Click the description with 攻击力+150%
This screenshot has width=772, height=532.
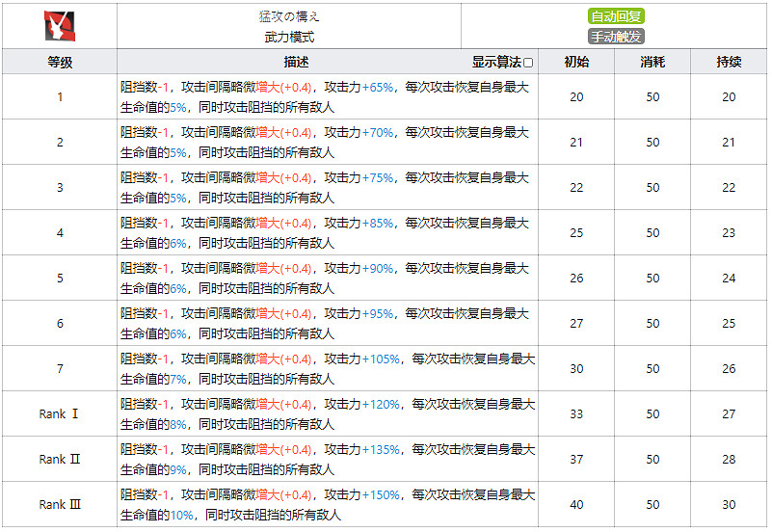coord(328,504)
